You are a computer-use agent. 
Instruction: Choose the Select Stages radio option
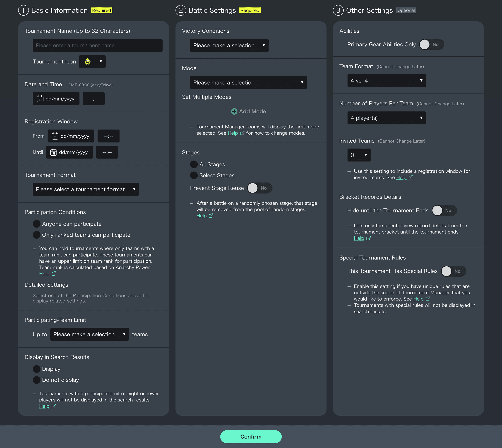point(194,176)
